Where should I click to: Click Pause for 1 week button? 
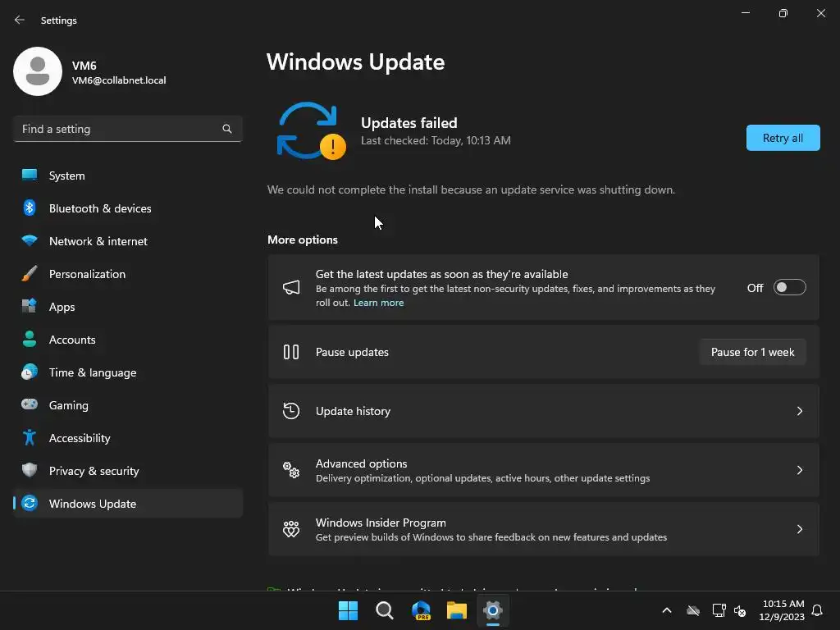click(x=753, y=352)
